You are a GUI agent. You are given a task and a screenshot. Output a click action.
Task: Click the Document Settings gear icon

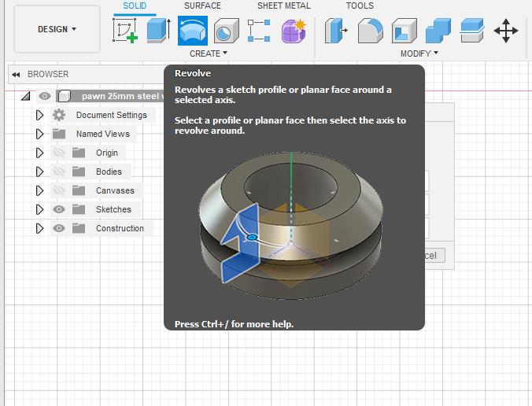click(59, 115)
